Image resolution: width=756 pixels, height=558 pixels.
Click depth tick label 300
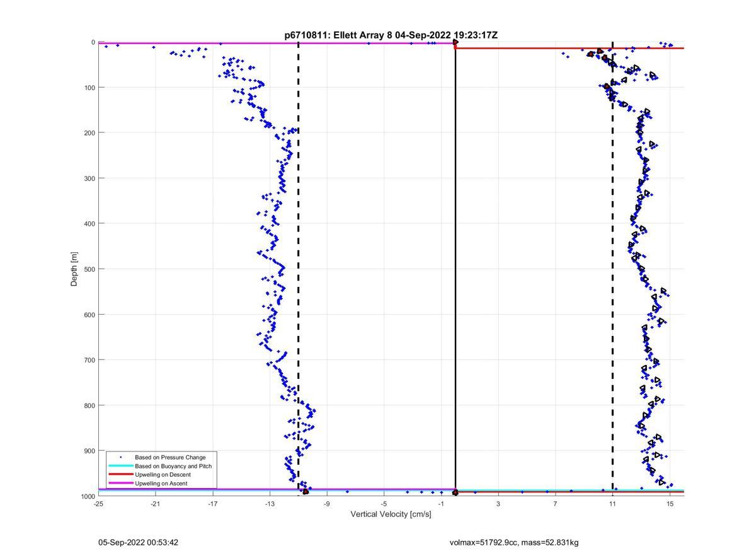(90, 178)
